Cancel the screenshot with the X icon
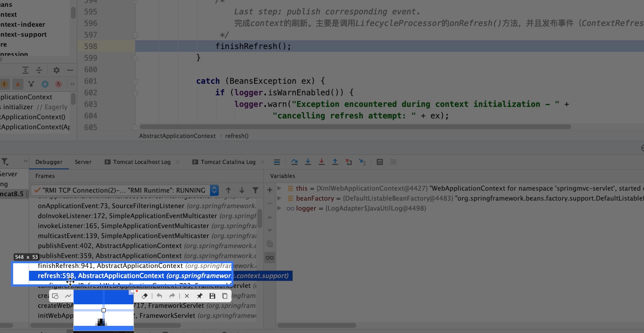The image size is (644, 333). (x=187, y=296)
